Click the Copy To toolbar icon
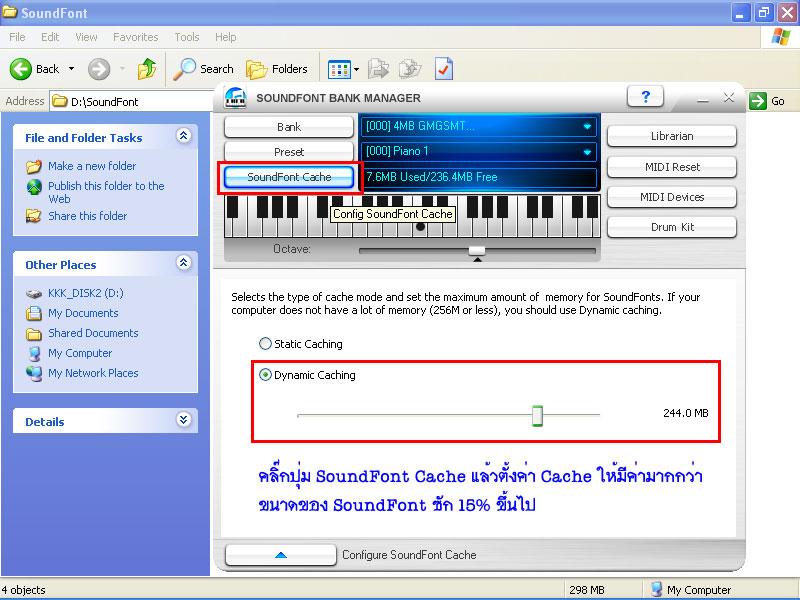This screenshot has height=600, width=800. [410, 69]
